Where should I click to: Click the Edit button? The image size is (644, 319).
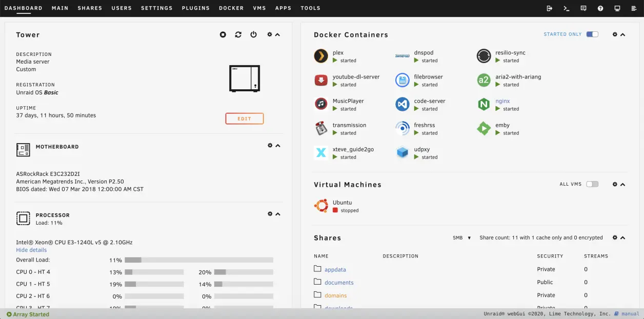[245, 118]
